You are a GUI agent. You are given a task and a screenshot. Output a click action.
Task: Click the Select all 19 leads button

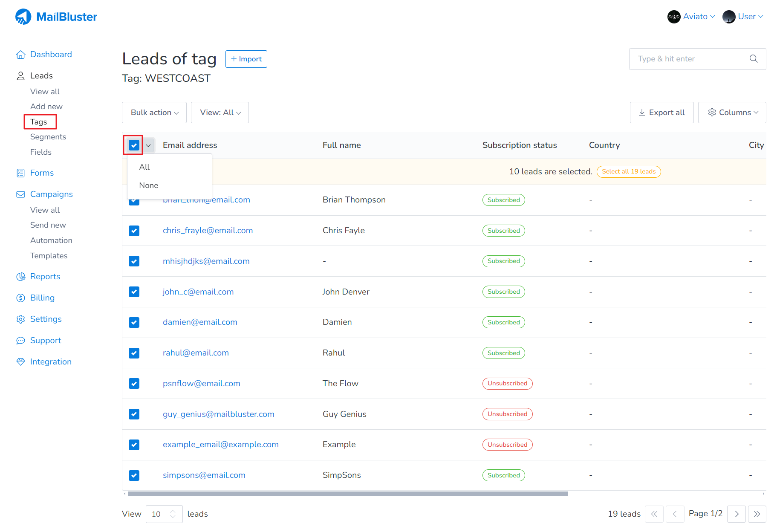(628, 171)
